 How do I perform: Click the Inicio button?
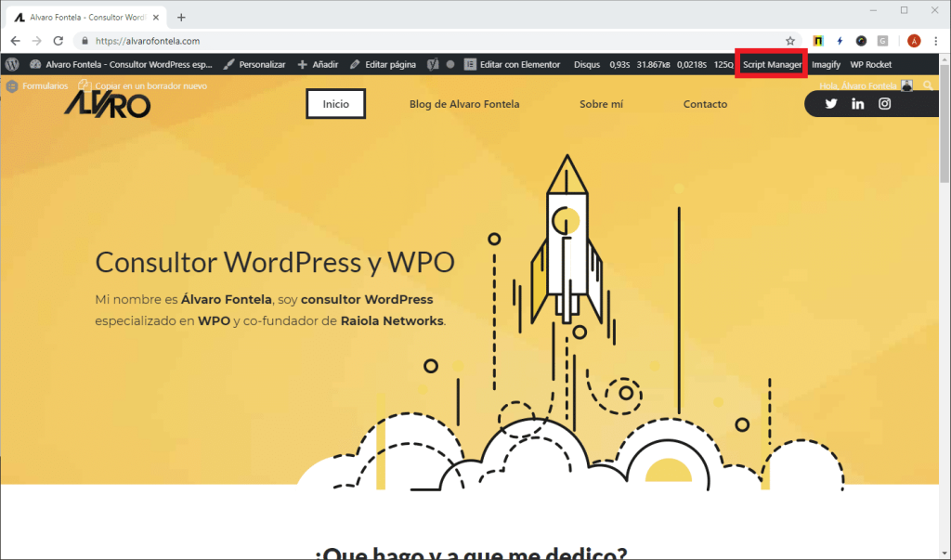[335, 103]
